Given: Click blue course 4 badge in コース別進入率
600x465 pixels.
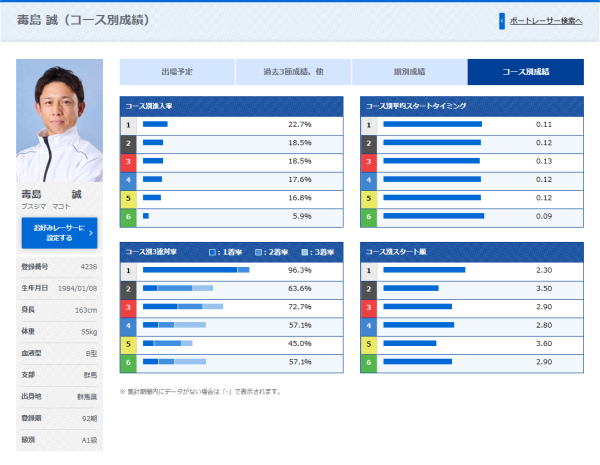Looking at the screenshot, I should (x=129, y=180).
